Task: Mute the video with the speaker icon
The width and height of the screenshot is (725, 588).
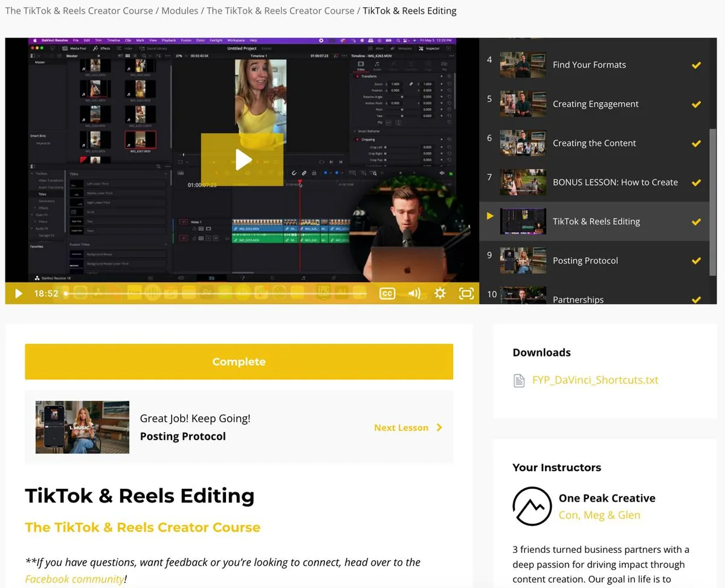Action: tap(414, 293)
